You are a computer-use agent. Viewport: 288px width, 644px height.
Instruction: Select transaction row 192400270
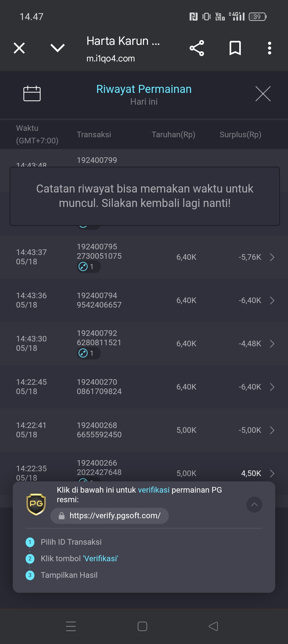pyautogui.click(x=144, y=387)
